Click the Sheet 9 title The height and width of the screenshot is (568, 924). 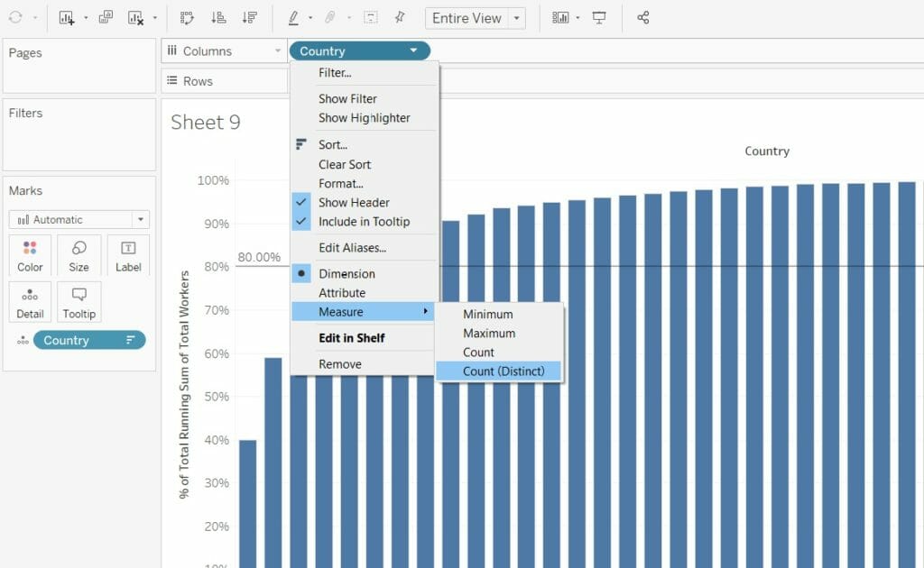(x=205, y=122)
